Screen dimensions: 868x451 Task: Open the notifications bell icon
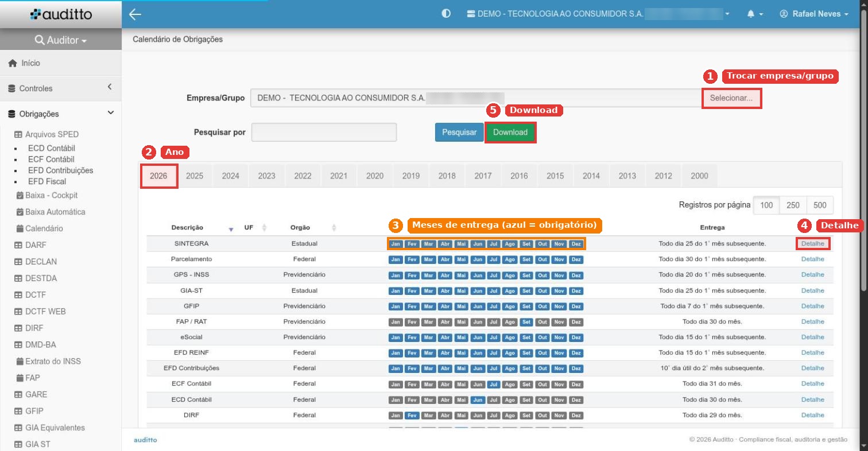(x=750, y=14)
